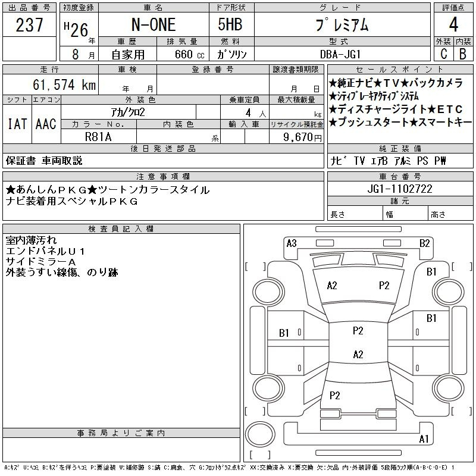The image size is (476, 476).
Task: Select the "最大積載量" header
Action: pos(296,100)
